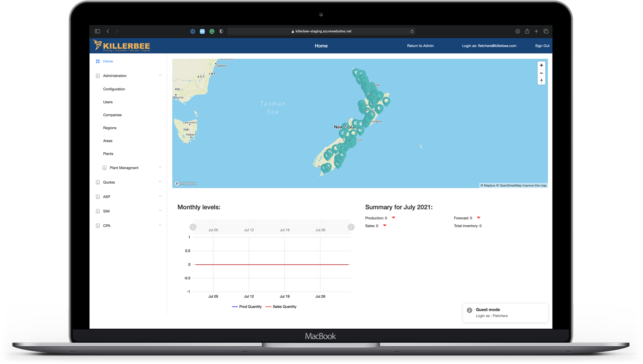Click Return to Admin link
This screenshot has width=643, height=364.
(420, 46)
